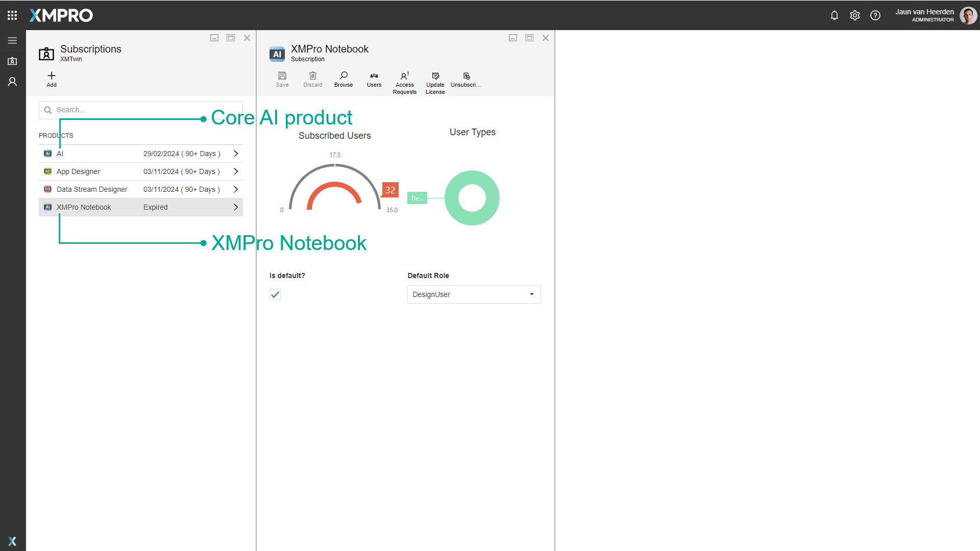This screenshot has width=980, height=551.
Task: Open the Default Role dropdown
Action: (474, 294)
